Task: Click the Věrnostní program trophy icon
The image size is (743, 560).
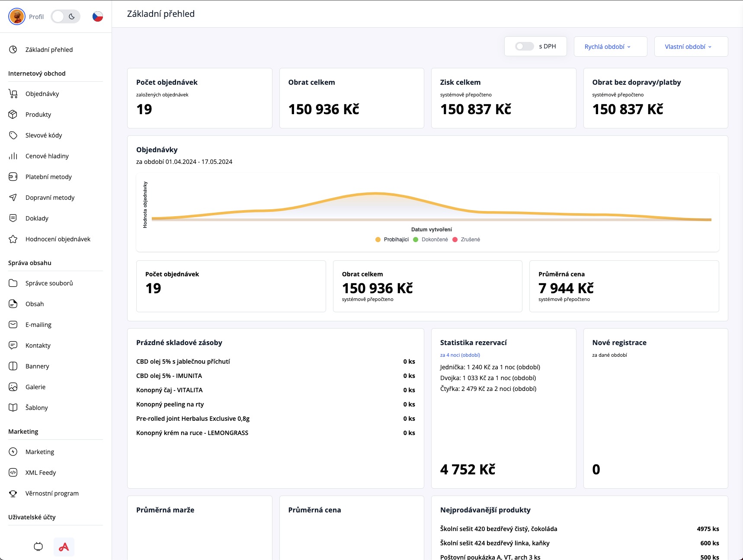Action: coord(13,493)
